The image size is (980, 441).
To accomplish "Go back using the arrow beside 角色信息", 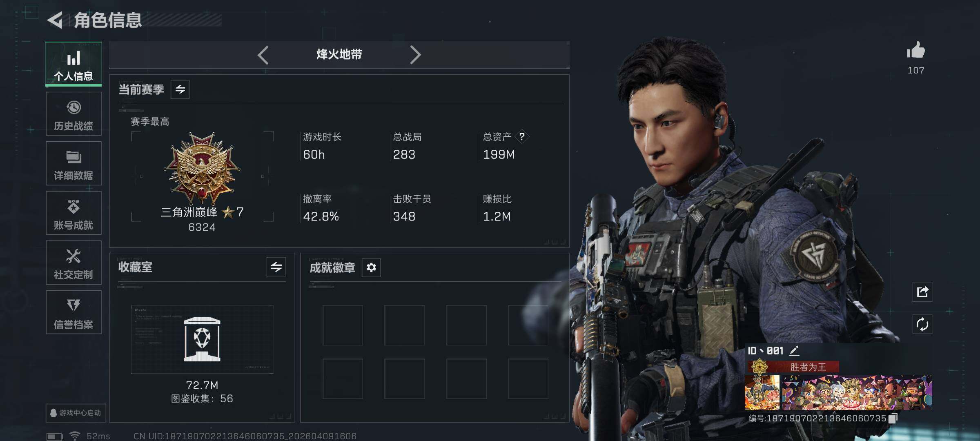I will (x=55, y=20).
